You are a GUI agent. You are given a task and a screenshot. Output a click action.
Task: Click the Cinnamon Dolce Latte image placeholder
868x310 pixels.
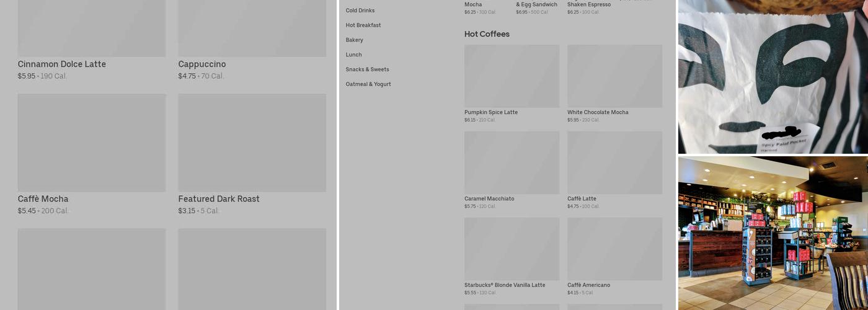[92, 29]
